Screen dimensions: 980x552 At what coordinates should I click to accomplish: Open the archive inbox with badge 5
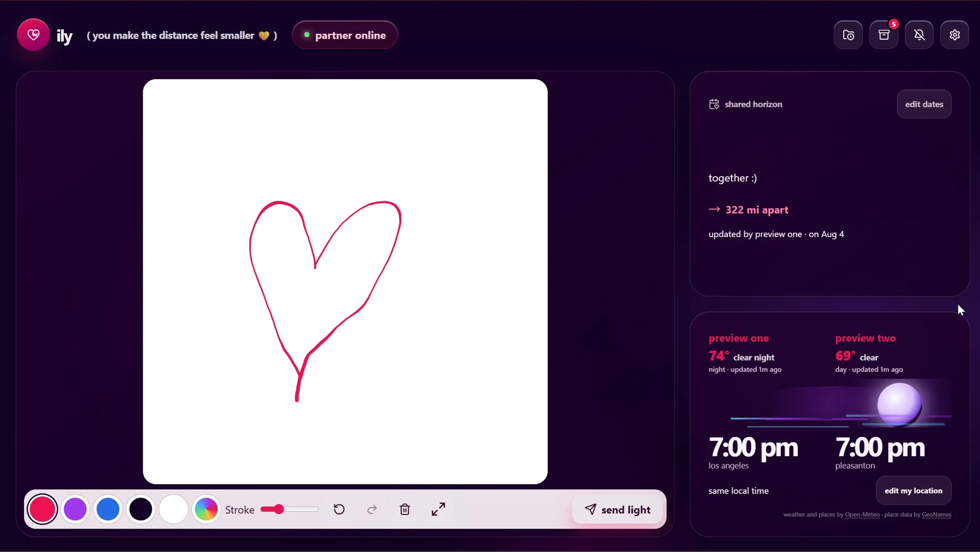884,35
